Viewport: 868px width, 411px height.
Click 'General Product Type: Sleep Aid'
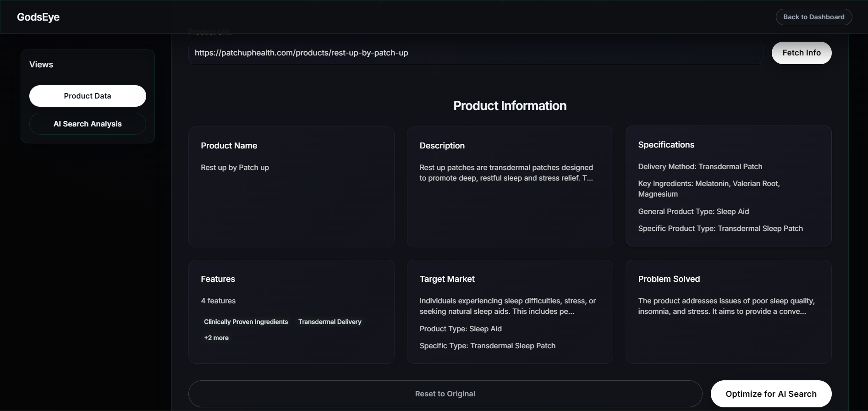(x=693, y=212)
